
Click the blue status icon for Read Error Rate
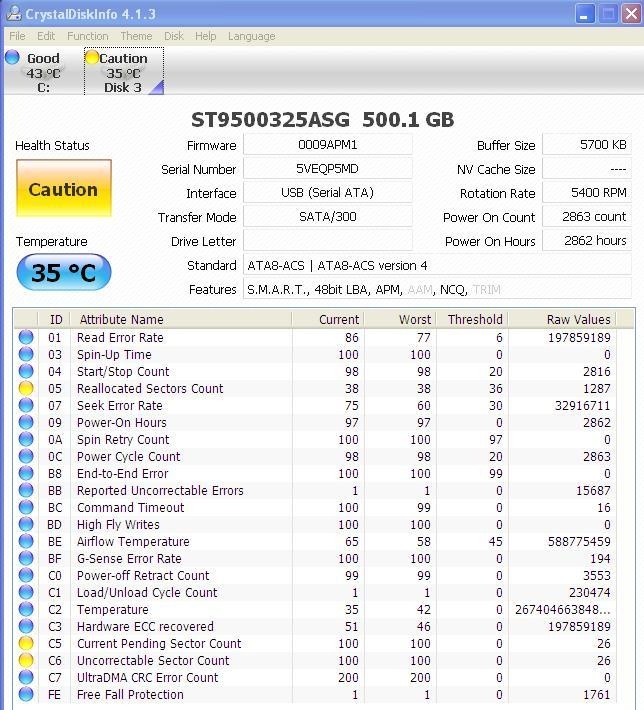(x=26, y=337)
